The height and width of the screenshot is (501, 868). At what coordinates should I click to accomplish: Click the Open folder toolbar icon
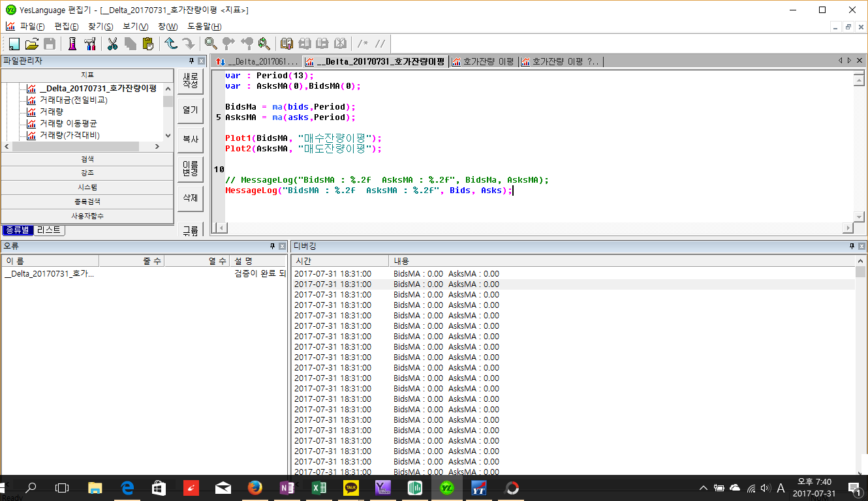(x=31, y=44)
